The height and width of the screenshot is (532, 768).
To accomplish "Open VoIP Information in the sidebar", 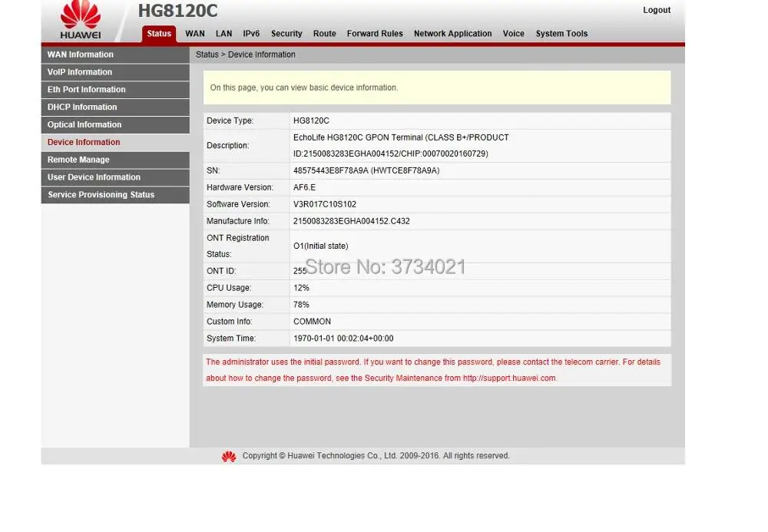I will (115, 72).
